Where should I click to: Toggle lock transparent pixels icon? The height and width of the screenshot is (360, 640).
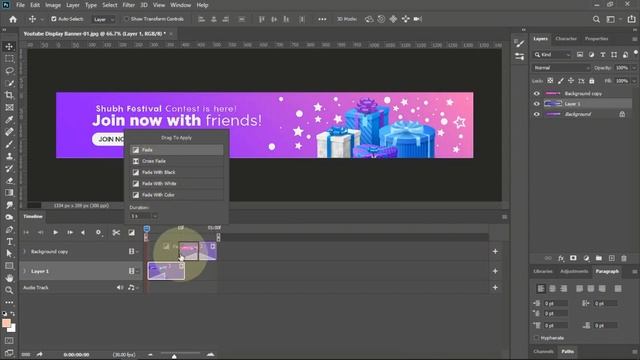(550, 81)
